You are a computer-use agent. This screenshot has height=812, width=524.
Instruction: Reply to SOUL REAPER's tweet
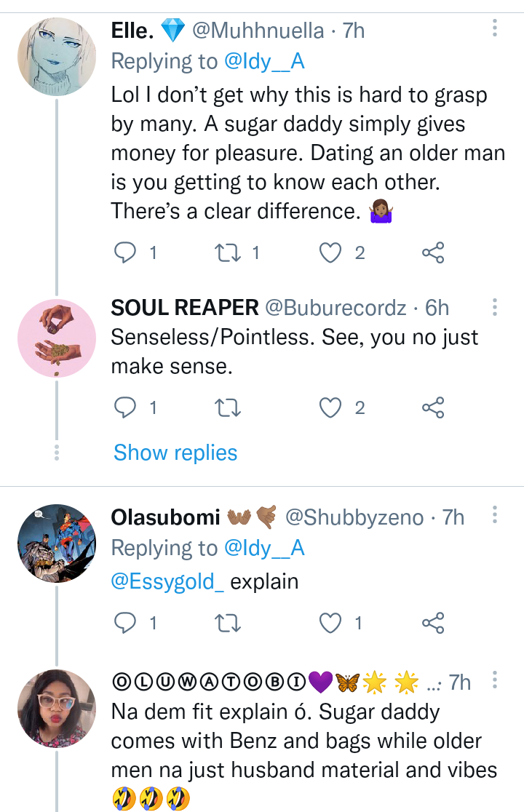point(127,408)
